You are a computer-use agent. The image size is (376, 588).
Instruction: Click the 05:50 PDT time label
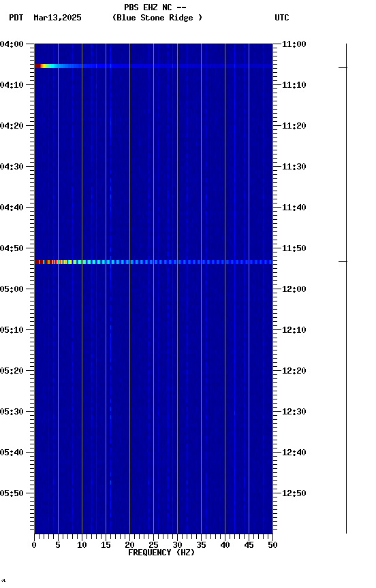click(12, 493)
